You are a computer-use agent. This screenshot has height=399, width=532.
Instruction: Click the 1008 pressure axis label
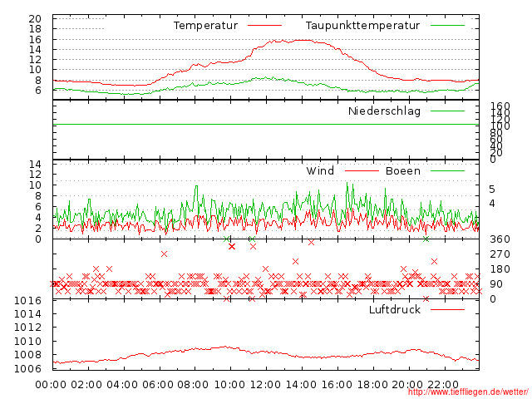tap(27, 355)
